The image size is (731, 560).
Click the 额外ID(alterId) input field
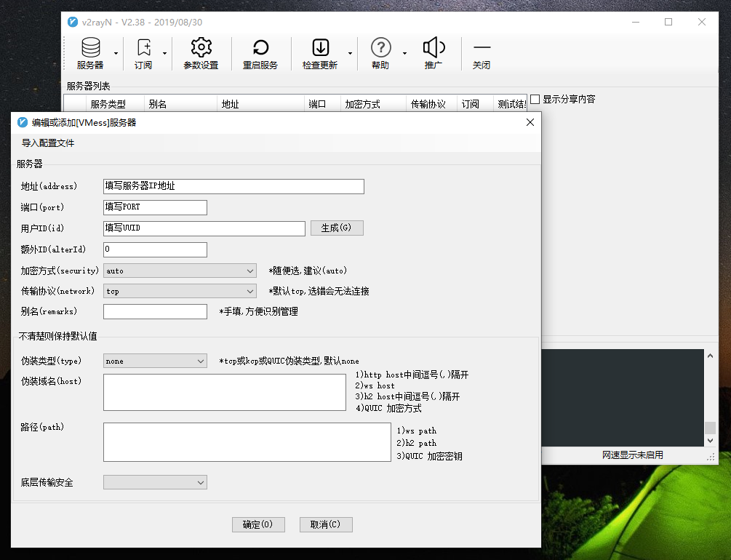(155, 249)
